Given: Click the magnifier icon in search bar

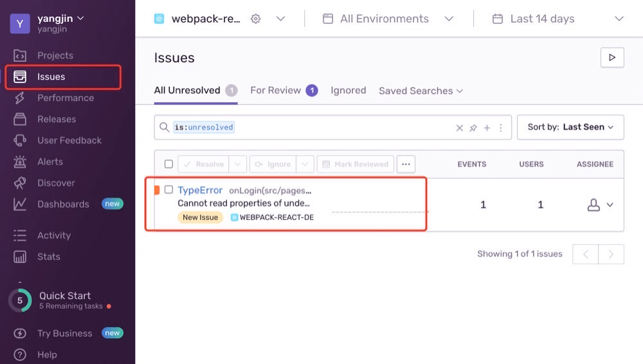Looking at the screenshot, I should (x=165, y=127).
